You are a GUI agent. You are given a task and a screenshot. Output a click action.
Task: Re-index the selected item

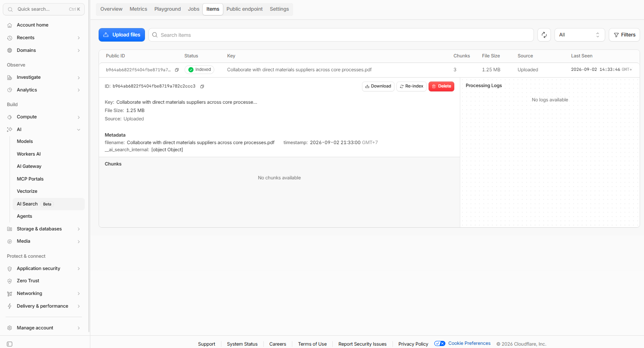pyautogui.click(x=412, y=86)
